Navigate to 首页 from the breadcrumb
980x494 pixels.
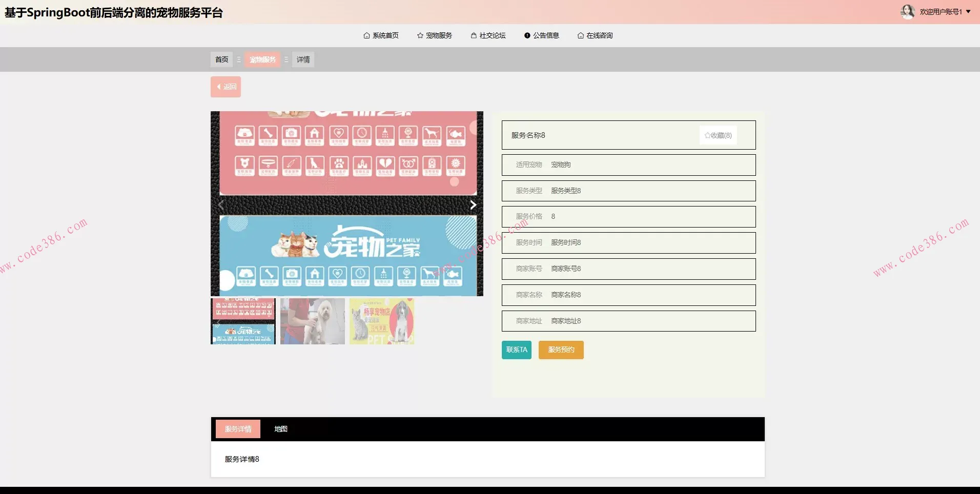coord(221,59)
